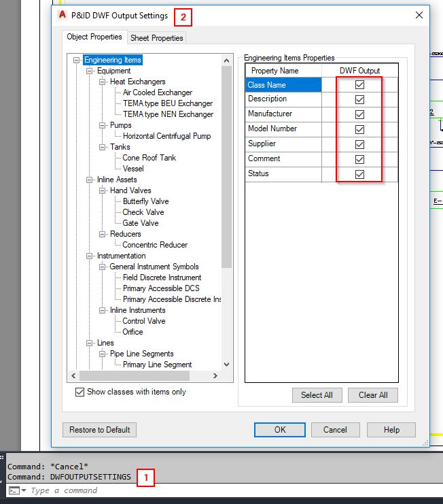Select Gate Valve item
443x504 pixels.
coord(140,223)
